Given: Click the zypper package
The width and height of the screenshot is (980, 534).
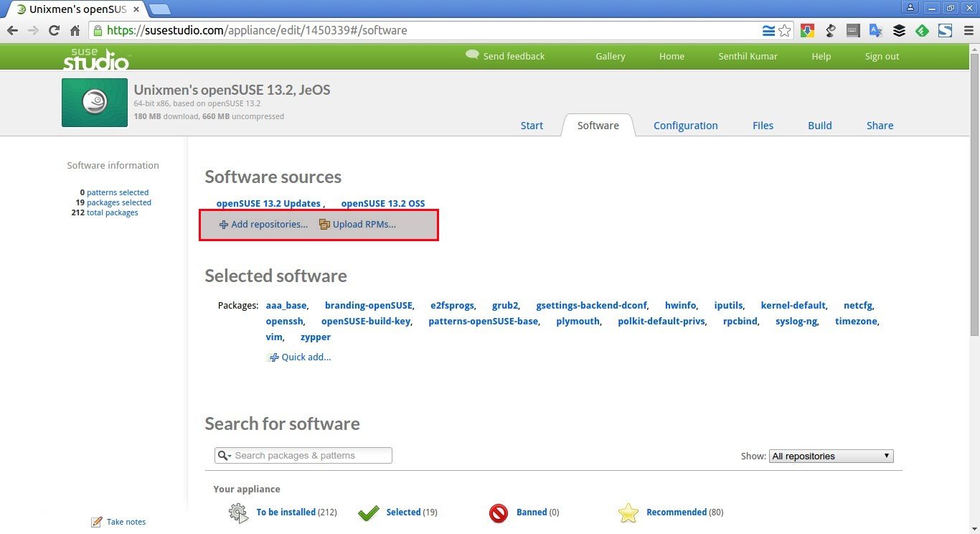Looking at the screenshot, I should [x=316, y=337].
